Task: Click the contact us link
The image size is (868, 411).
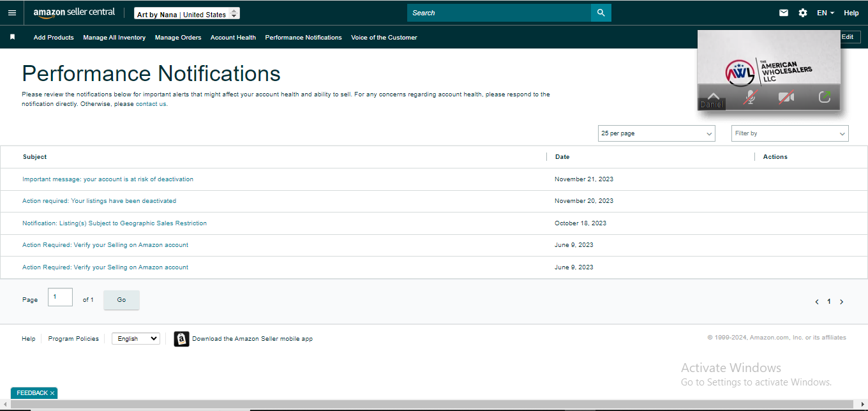Action: [151, 104]
